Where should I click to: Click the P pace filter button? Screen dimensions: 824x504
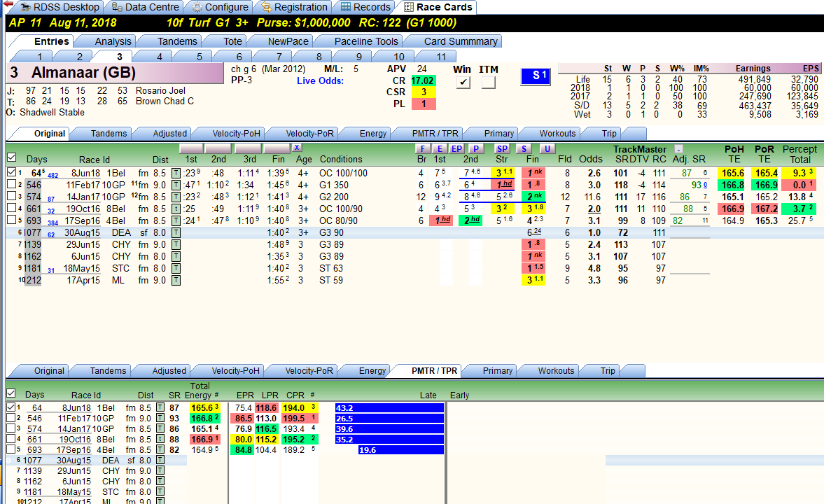click(x=475, y=148)
